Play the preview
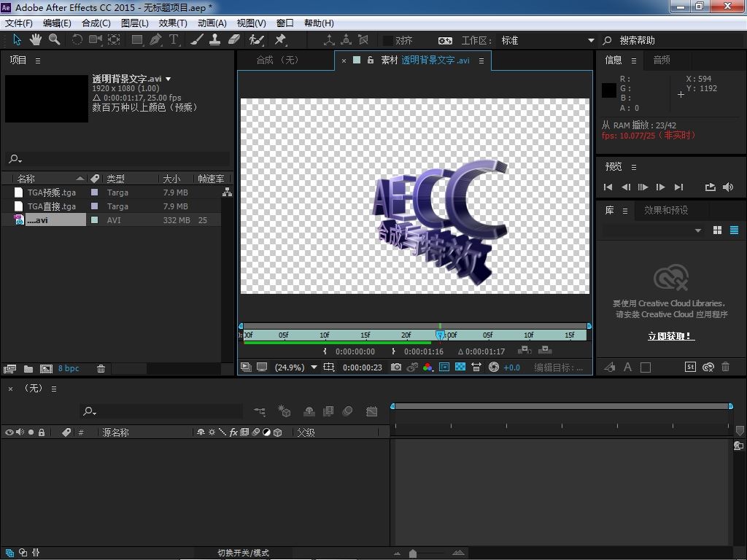The height and width of the screenshot is (560, 747). pos(643,187)
